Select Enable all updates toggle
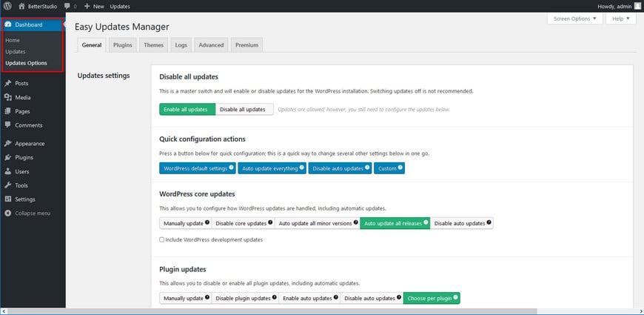Image resolution: width=644 pixels, height=315 pixels. pyautogui.click(x=187, y=110)
